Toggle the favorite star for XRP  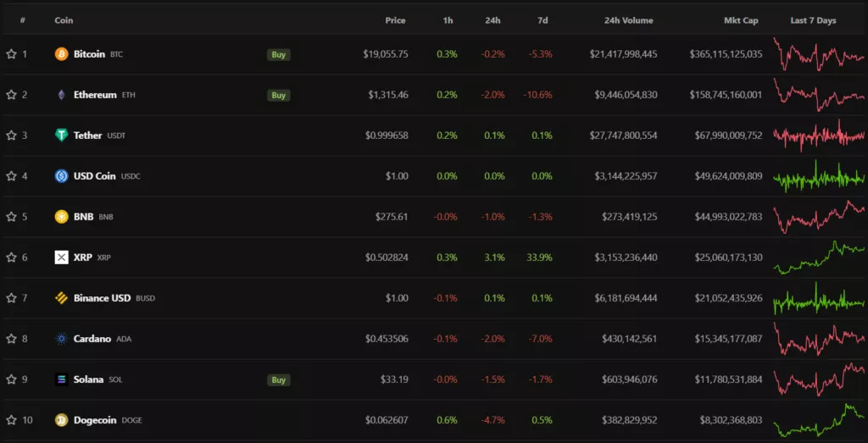click(x=11, y=257)
